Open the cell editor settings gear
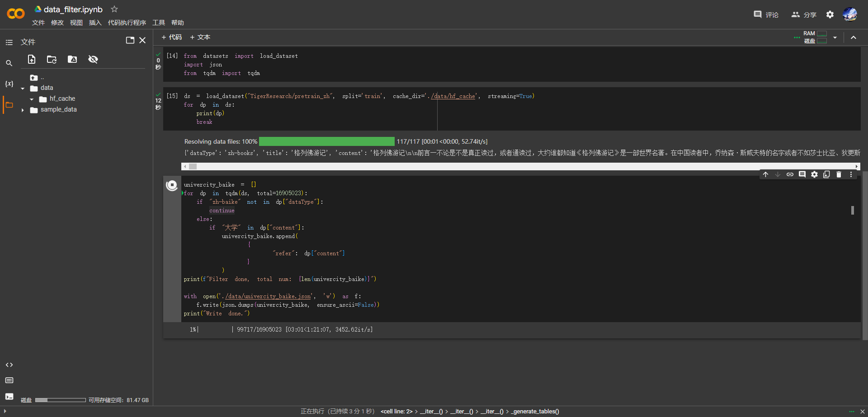 click(814, 174)
